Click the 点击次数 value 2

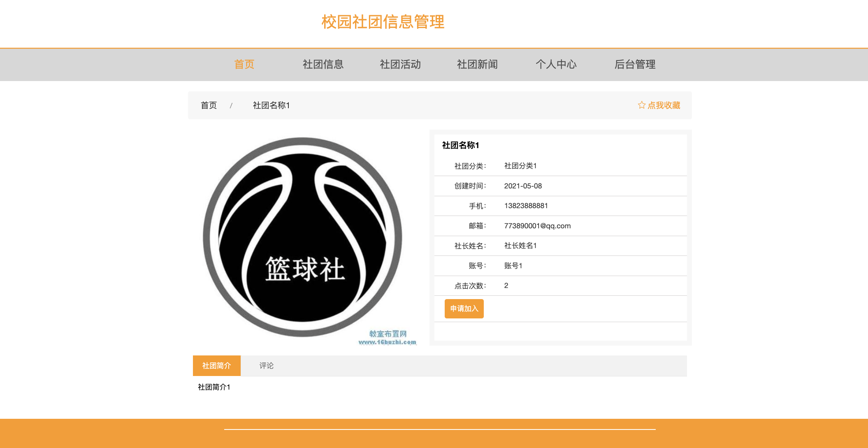(506, 286)
